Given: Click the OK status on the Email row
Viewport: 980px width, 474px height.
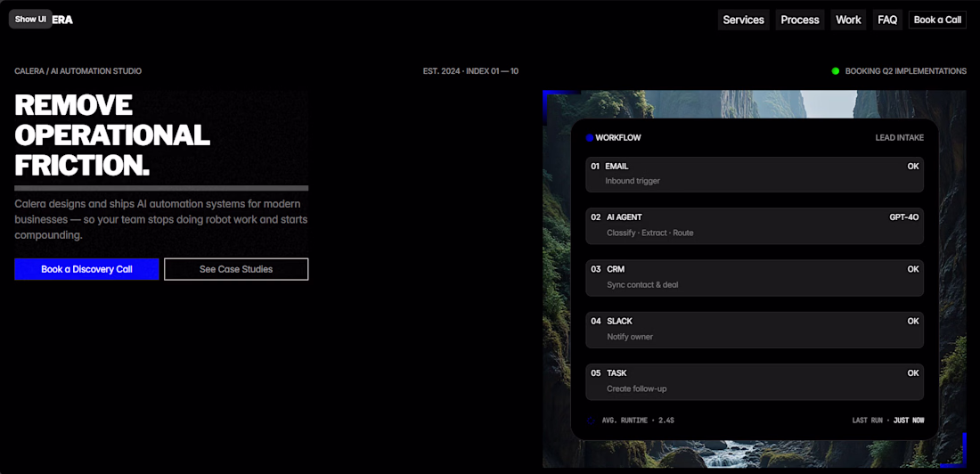Looking at the screenshot, I should [913, 167].
